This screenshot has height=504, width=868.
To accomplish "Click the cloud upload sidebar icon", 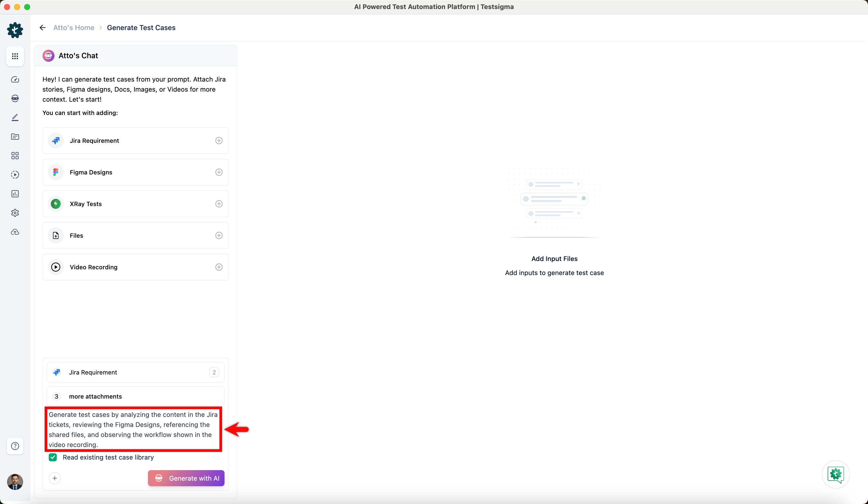I will pos(15,232).
